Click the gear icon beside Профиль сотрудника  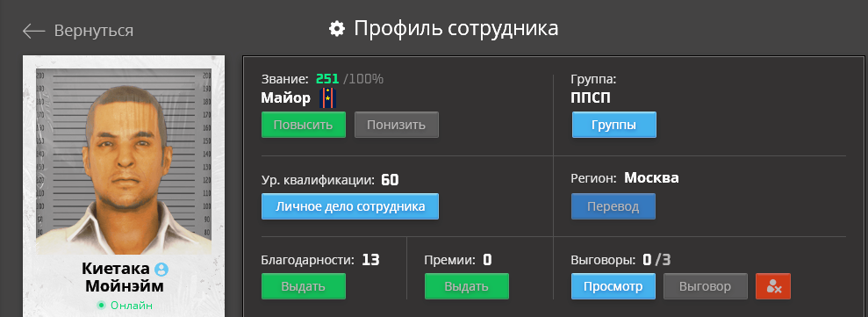coord(336,28)
